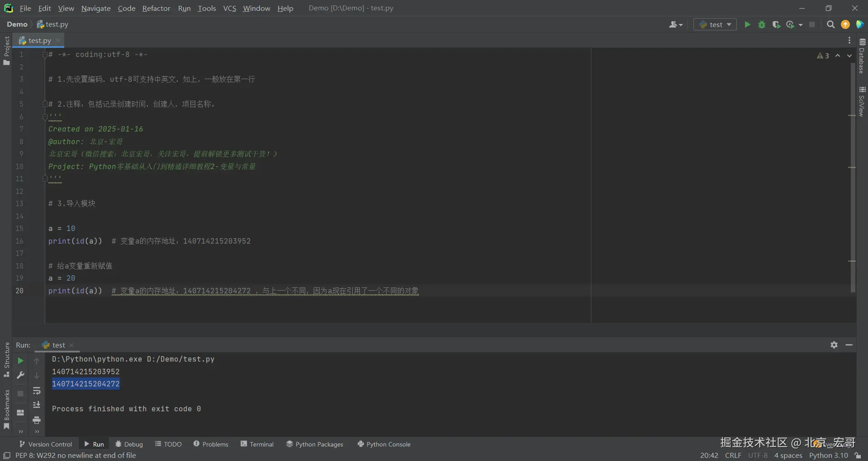Expand the profiler options arrow
Image resolution: width=868 pixels, height=461 pixels.
[x=801, y=25]
